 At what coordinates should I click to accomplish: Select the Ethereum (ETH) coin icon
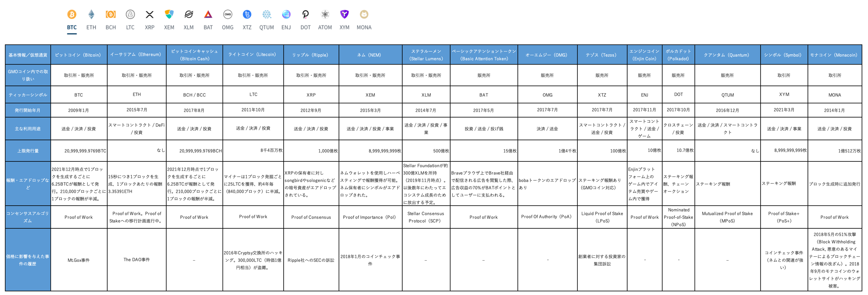click(91, 15)
